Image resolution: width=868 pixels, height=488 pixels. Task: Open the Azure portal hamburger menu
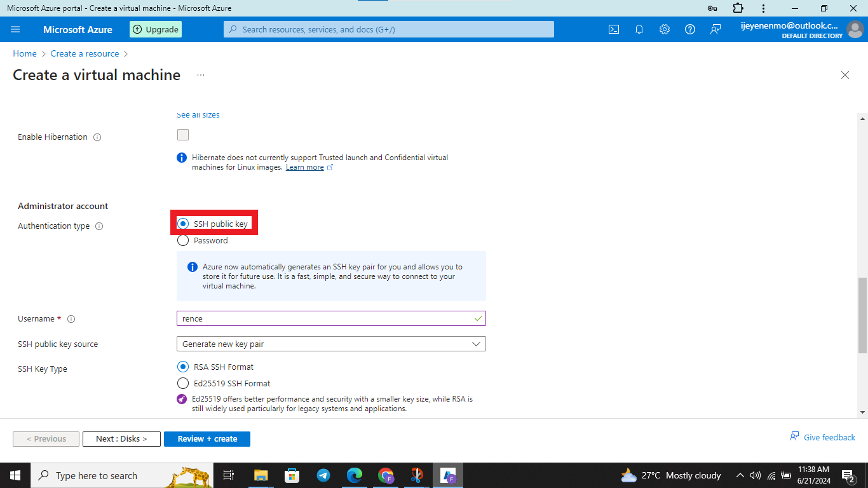pos(16,29)
